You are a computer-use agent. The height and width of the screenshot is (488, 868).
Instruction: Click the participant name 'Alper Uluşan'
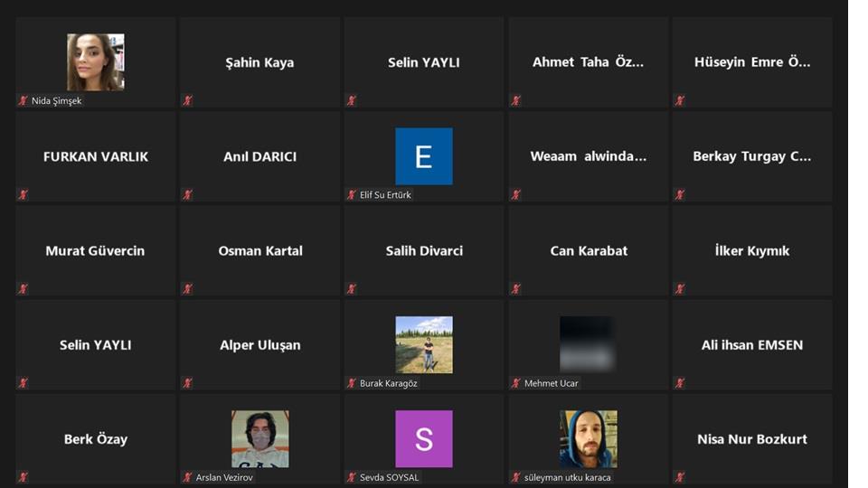click(x=260, y=345)
